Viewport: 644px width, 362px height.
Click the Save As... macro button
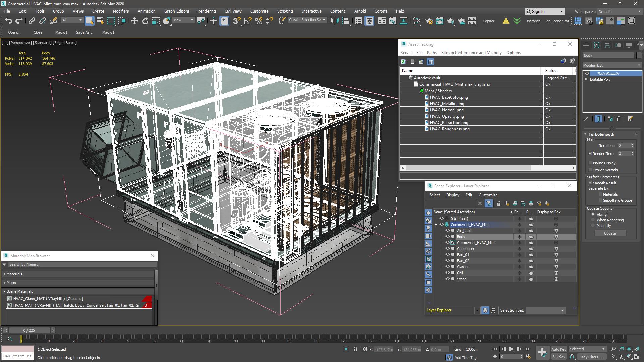[85, 32]
